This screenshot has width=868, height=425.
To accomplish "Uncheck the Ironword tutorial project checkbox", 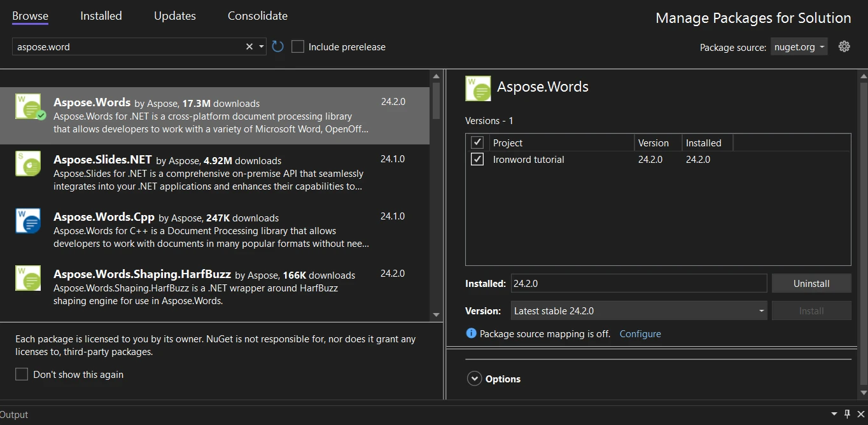I will (x=477, y=160).
